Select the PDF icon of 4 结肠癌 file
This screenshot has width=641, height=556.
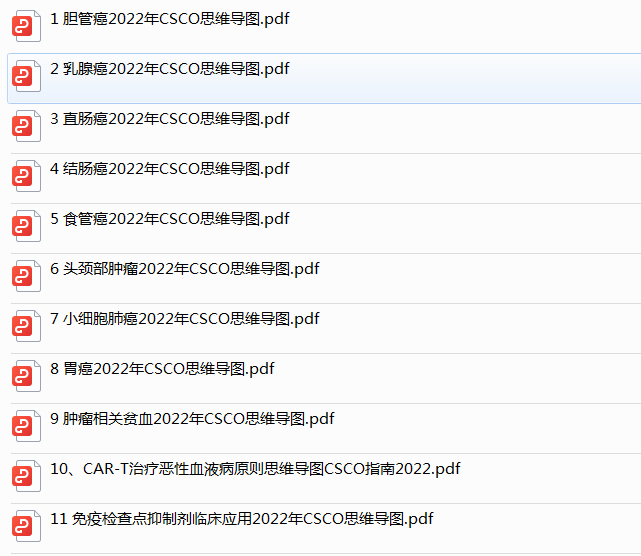27,176
